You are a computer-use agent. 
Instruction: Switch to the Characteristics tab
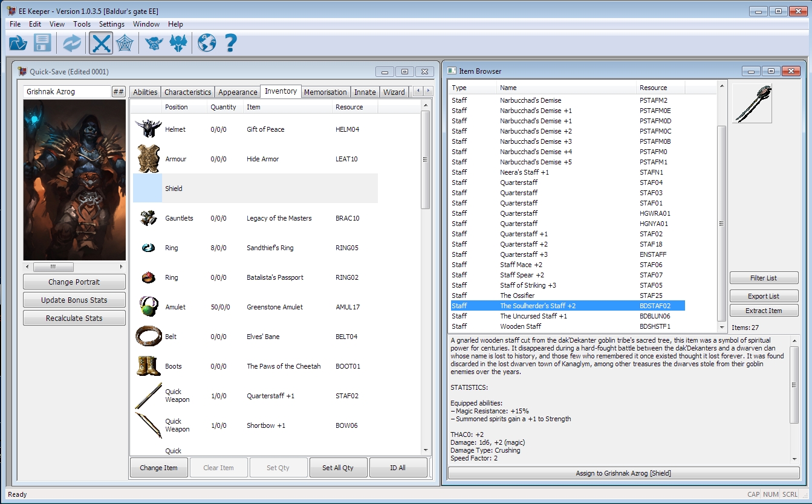188,92
